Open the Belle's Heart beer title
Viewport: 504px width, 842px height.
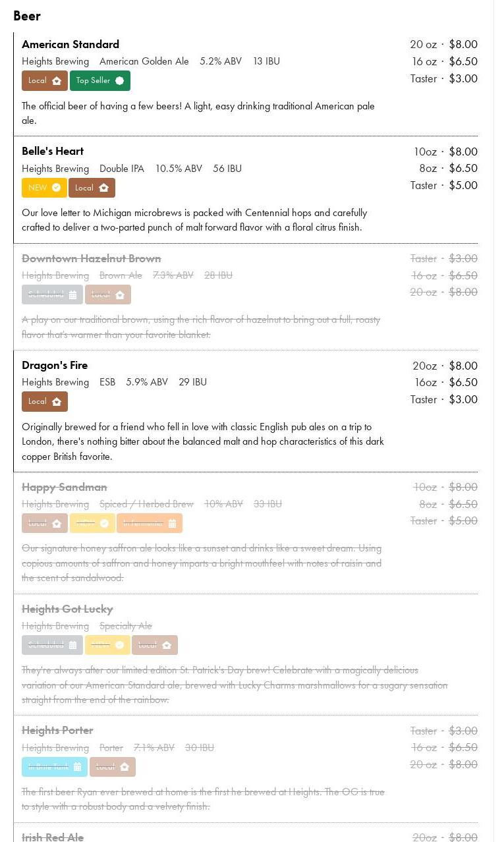(x=53, y=151)
